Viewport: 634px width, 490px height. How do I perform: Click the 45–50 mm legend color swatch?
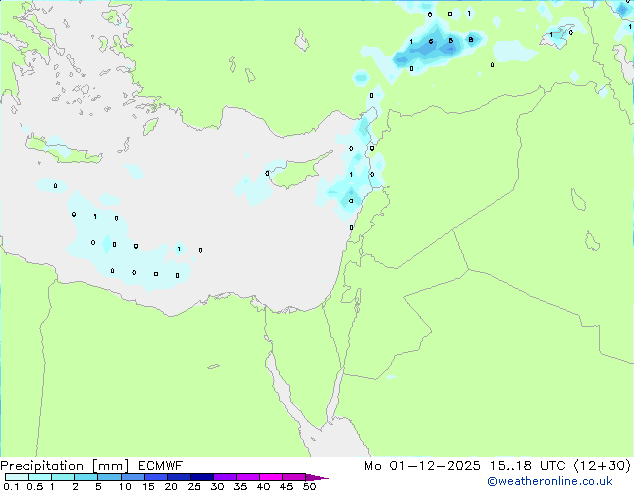(294, 477)
